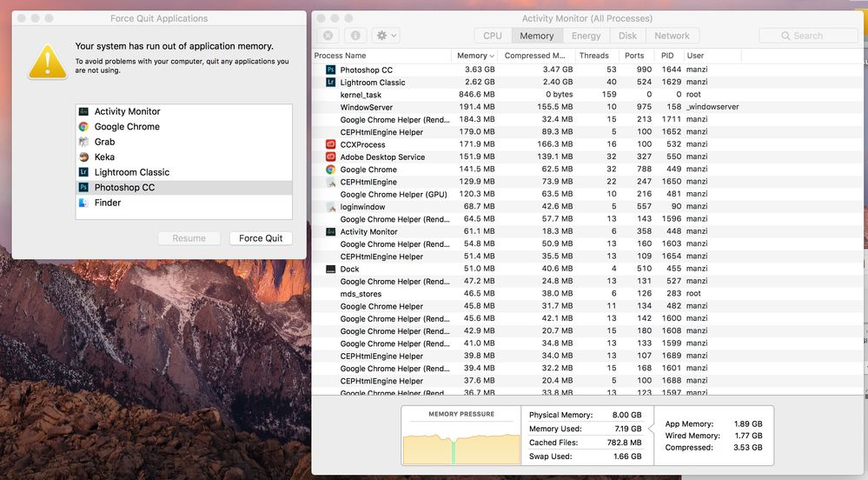
Task: Select Keka in Force Quit list
Action: pyautogui.click(x=184, y=157)
